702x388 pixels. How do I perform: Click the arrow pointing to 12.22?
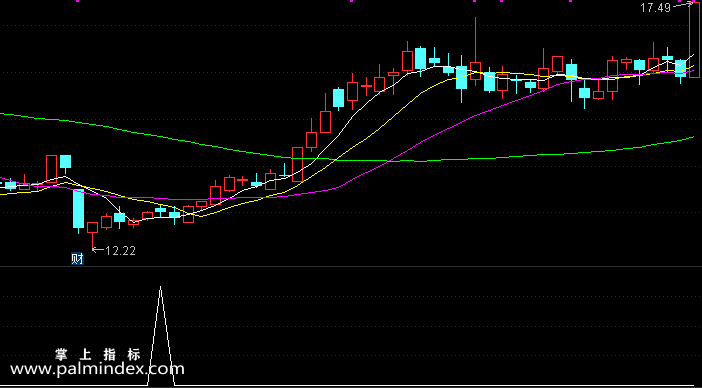(x=98, y=250)
